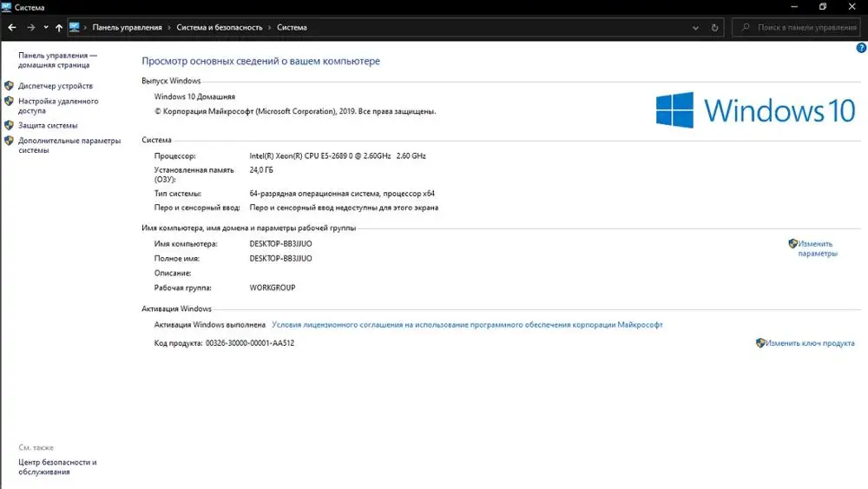868x489 pixels.
Task: Click the computer icon in address bar
Action: pyautogui.click(x=74, y=27)
